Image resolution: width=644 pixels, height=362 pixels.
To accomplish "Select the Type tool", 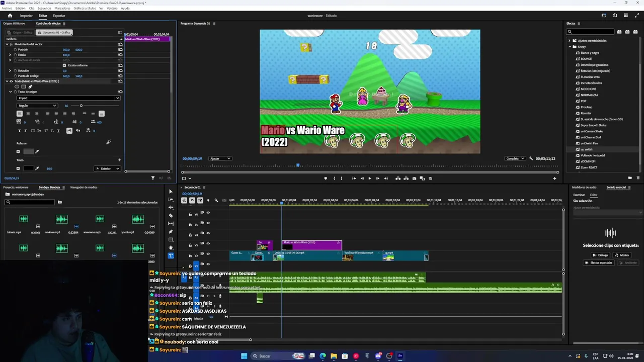I will click(x=171, y=256).
